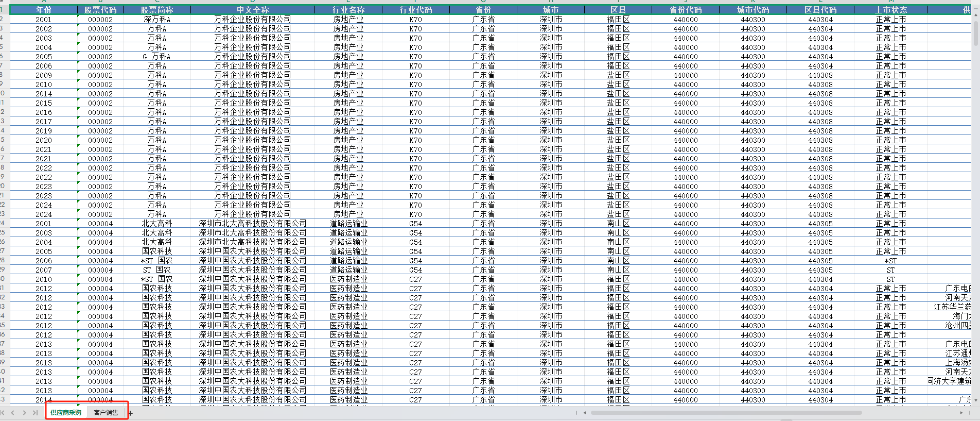The height and width of the screenshot is (421, 980).
Task: Select the 股票简称 header cell
Action: tap(157, 10)
